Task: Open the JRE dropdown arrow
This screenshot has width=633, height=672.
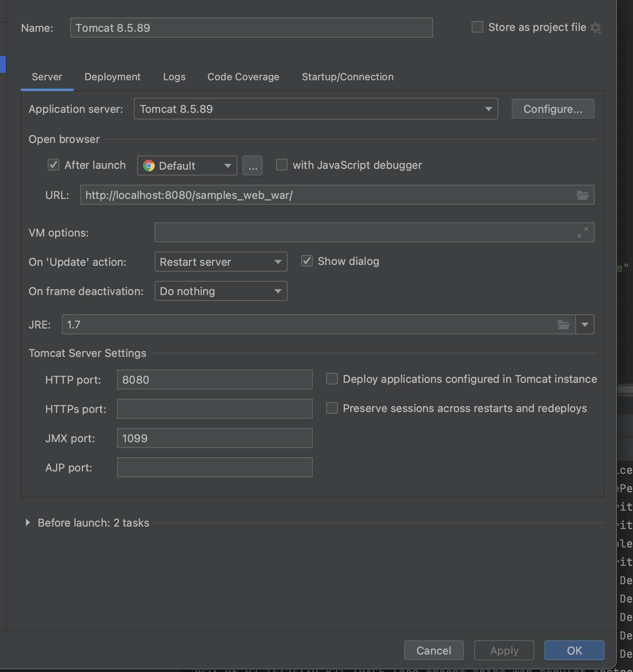Action: [x=585, y=325]
